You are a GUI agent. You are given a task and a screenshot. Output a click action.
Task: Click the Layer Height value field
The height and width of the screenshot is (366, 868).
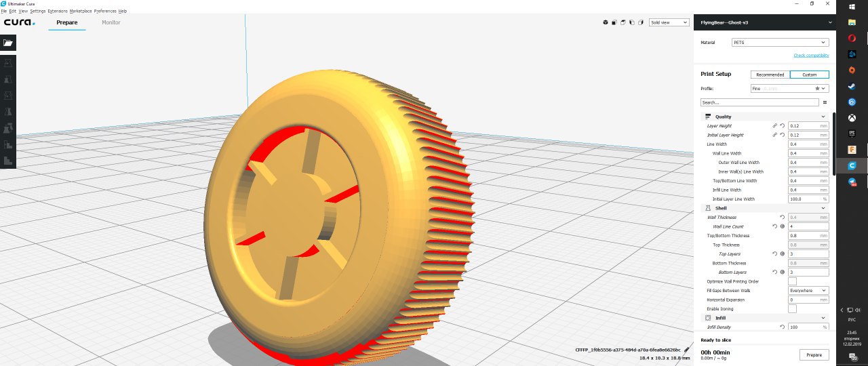808,126
